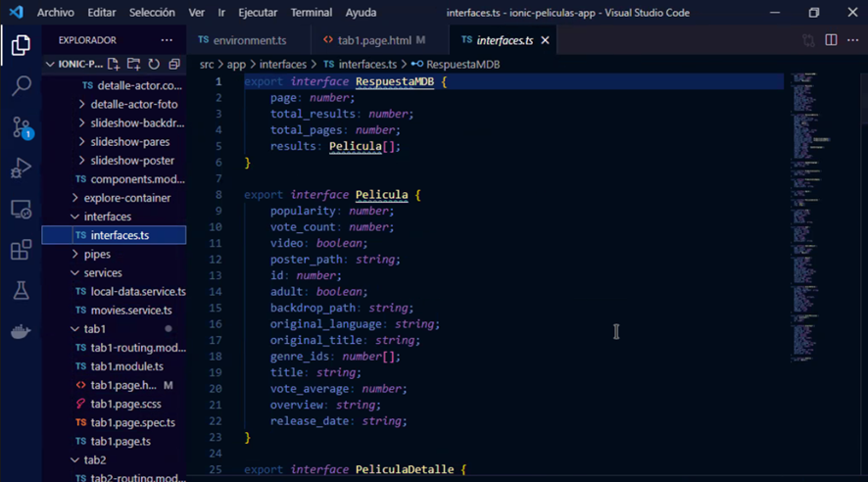The image size is (868, 482).
Task: Create new folder in explorer toolbar
Action: click(x=133, y=65)
